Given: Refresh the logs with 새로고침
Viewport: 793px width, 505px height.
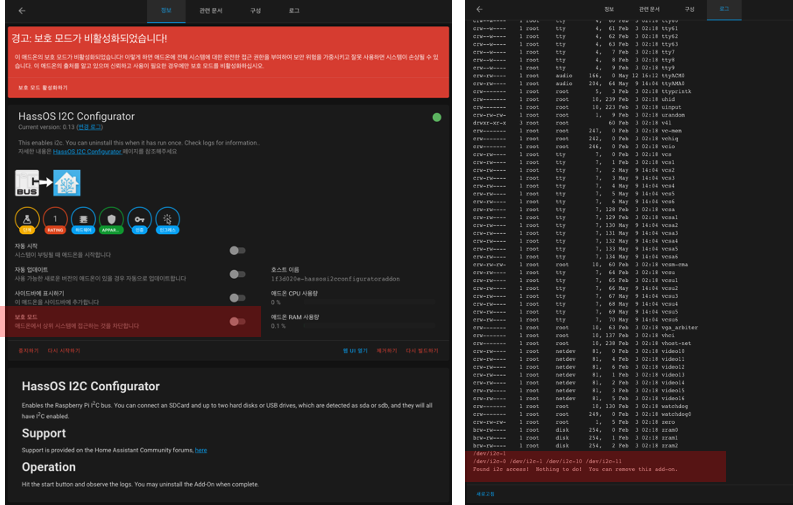Looking at the screenshot, I should pos(485,494).
